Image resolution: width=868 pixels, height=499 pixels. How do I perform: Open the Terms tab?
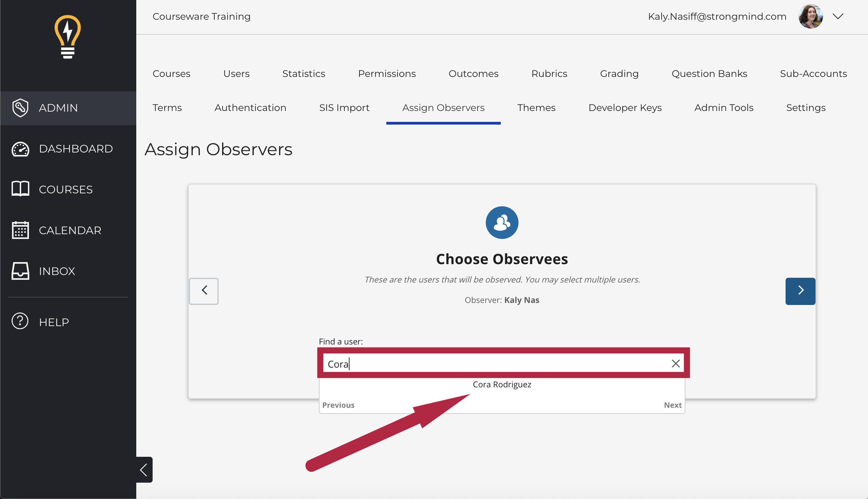pyautogui.click(x=167, y=108)
